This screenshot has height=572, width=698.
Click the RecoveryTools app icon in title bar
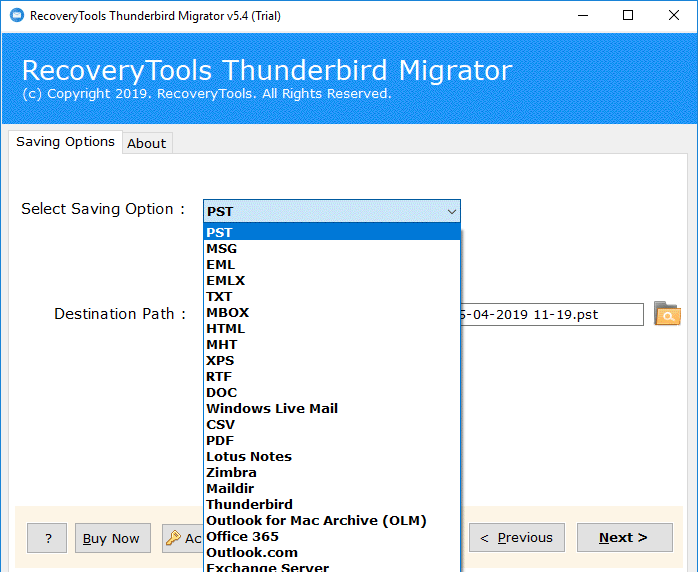click(16, 16)
